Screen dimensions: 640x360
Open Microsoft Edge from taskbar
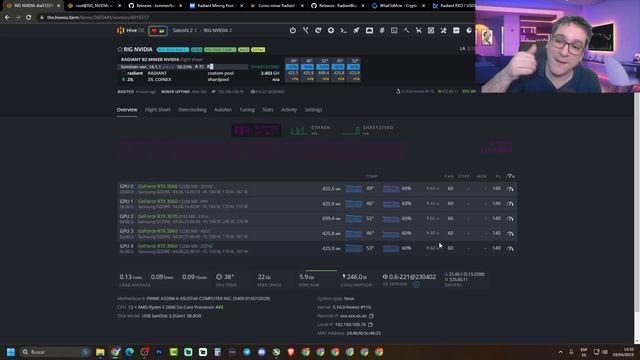tap(130, 352)
